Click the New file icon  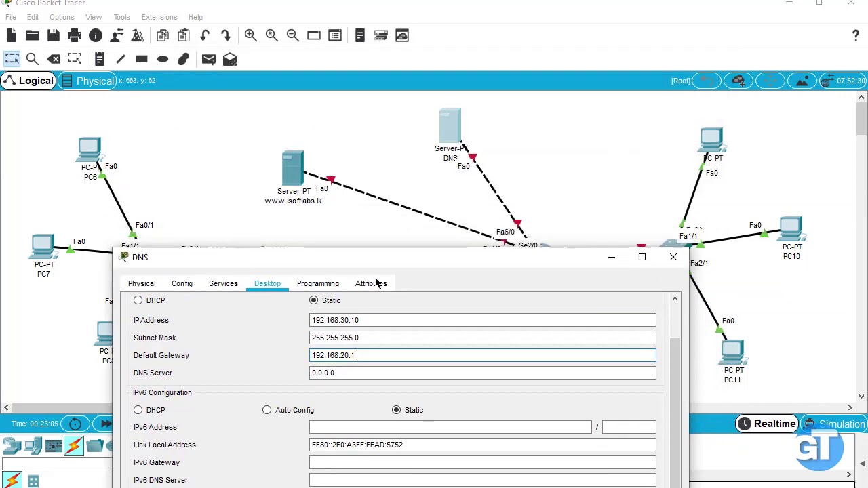[x=12, y=35]
